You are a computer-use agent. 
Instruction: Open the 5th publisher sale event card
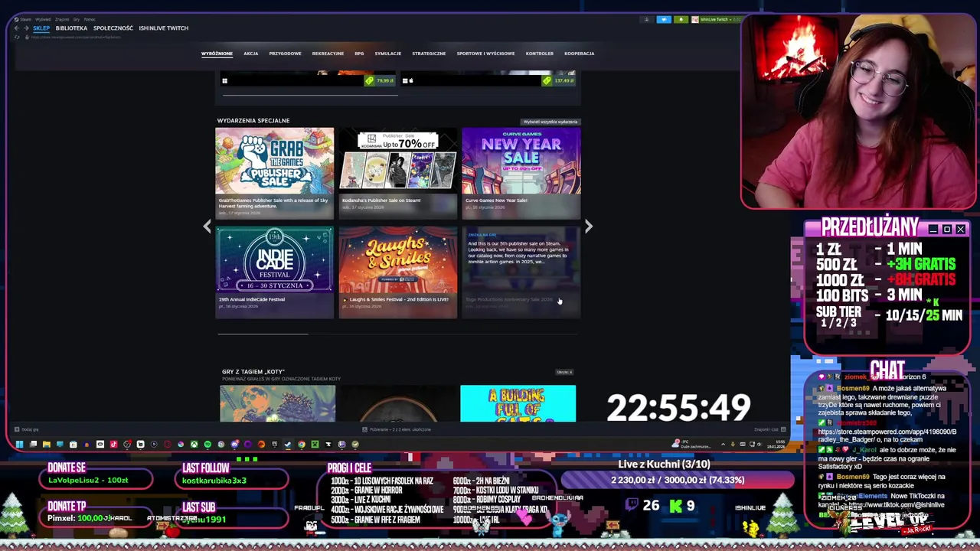point(521,272)
